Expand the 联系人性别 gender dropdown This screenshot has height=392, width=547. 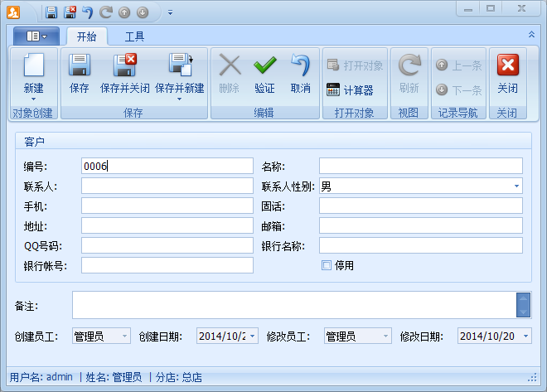(x=517, y=186)
